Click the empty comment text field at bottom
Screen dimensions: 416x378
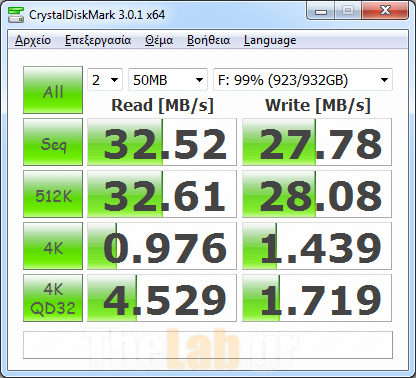coord(208,345)
